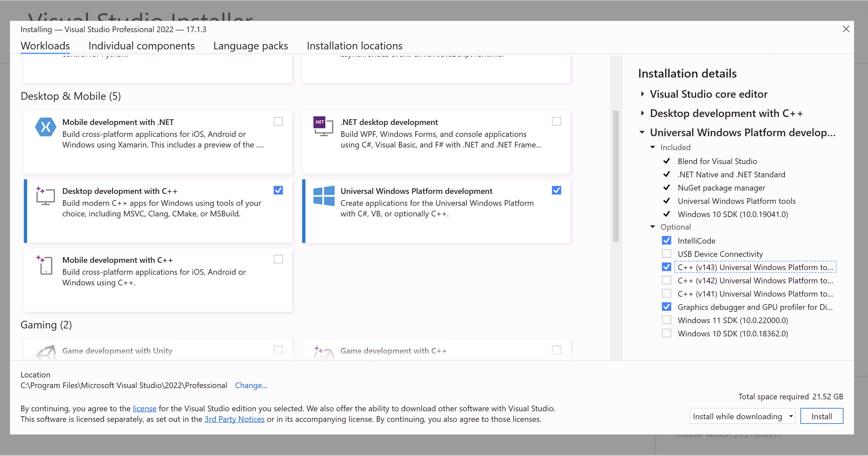The width and height of the screenshot is (868, 456).
Task: Open the Individual components tab
Action: tap(141, 46)
